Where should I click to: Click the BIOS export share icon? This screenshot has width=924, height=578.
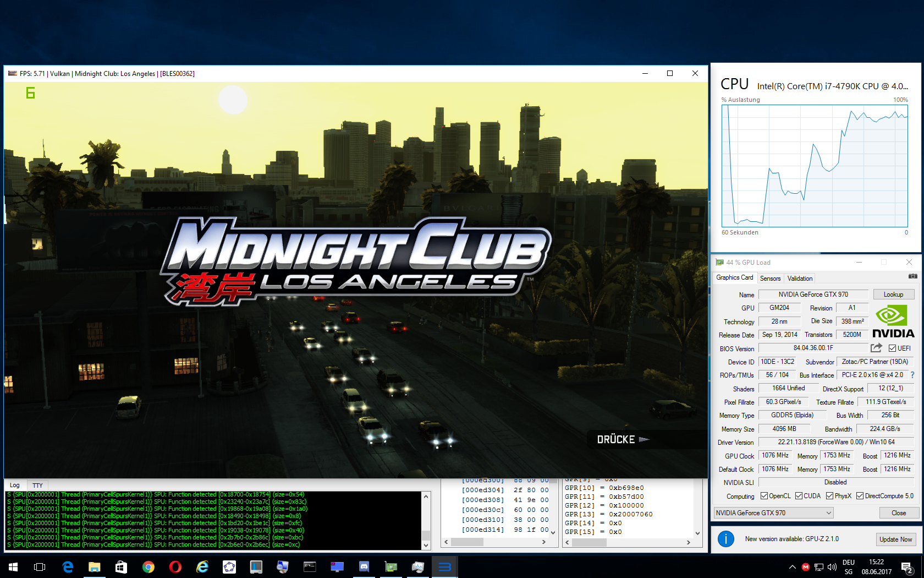pyautogui.click(x=876, y=348)
